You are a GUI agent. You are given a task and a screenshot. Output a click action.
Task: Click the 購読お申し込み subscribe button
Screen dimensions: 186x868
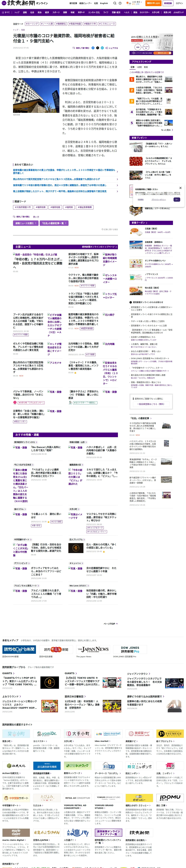point(153,3)
